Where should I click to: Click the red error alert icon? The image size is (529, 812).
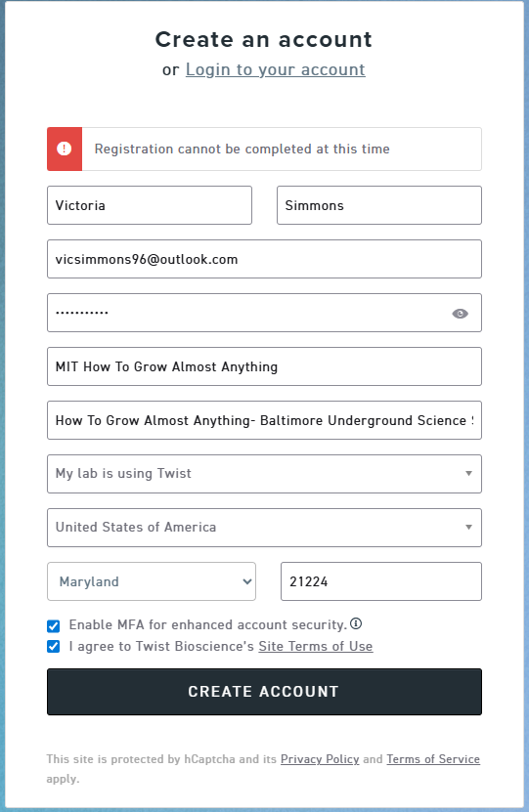coord(65,150)
